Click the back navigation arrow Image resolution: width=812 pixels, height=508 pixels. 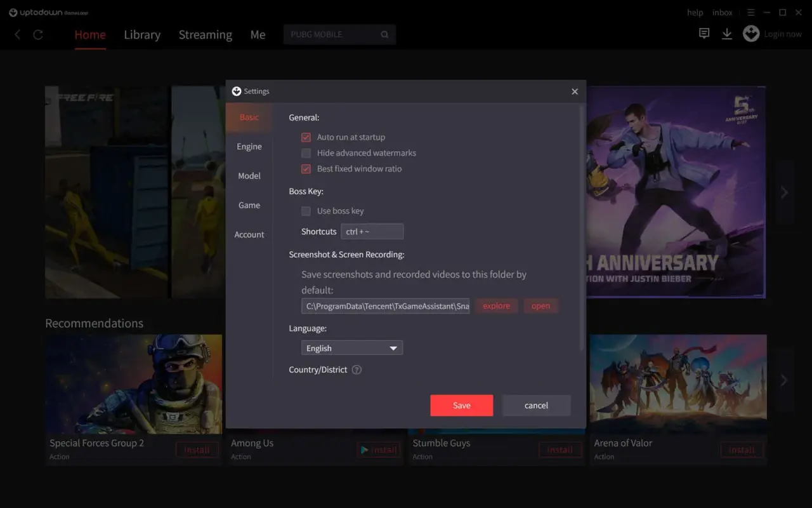[x=17, y=34]
